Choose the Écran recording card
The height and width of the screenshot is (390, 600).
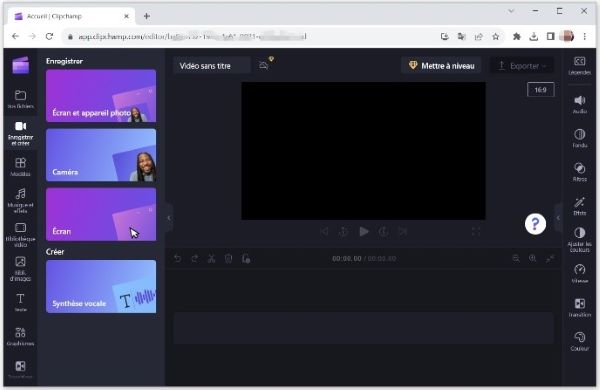101,214
